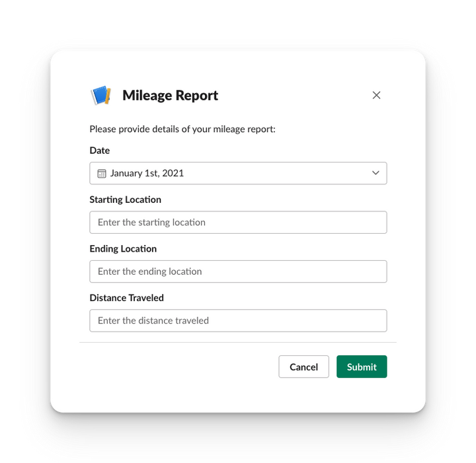This screenshot has height=463, width=476.
Task: Click into the Ending Location text box
Action: 238,271
